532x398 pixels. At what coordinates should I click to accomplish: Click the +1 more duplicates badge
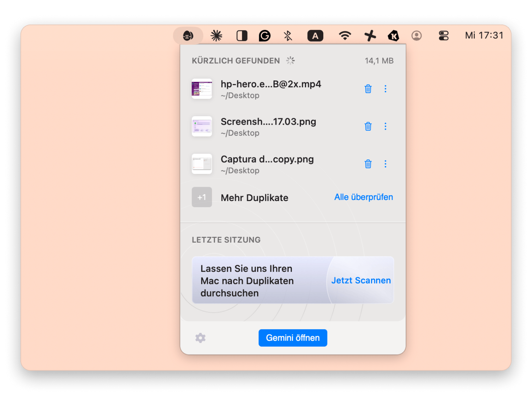[x=202, y=197]
